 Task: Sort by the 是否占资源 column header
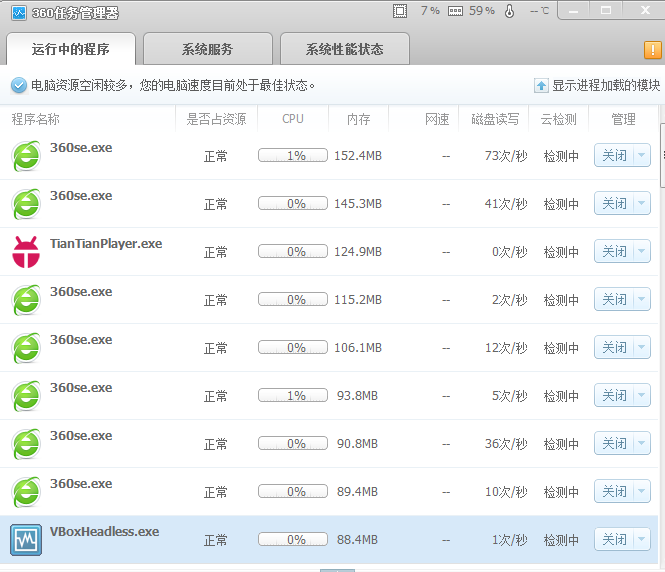point(216,119)
